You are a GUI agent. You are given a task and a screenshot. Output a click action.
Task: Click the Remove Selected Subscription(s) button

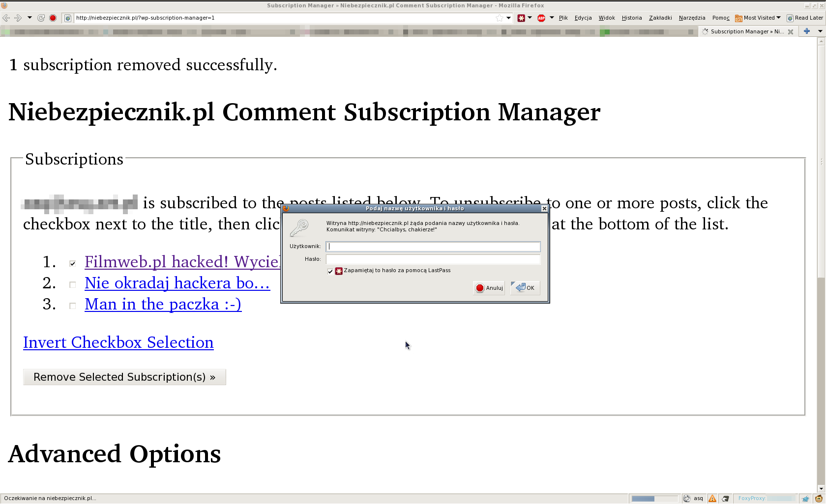(124, 377)
